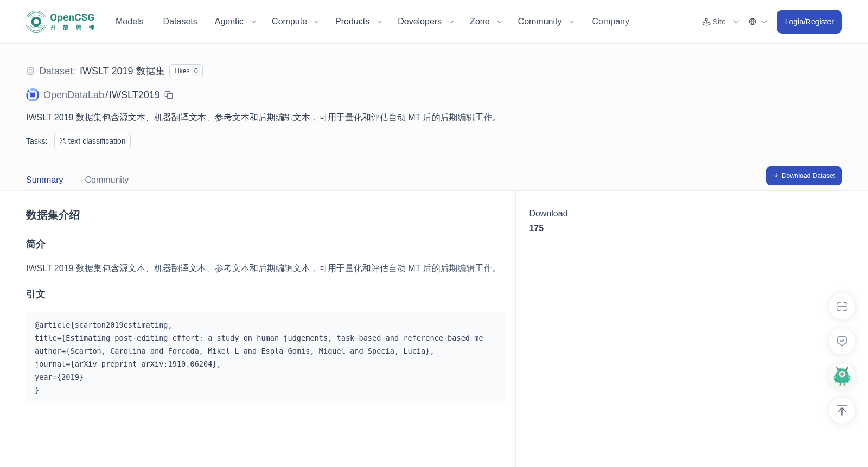Click the OpenDataLab avatar icon
This screenshot has height=467, width=868.
(33, 95)
